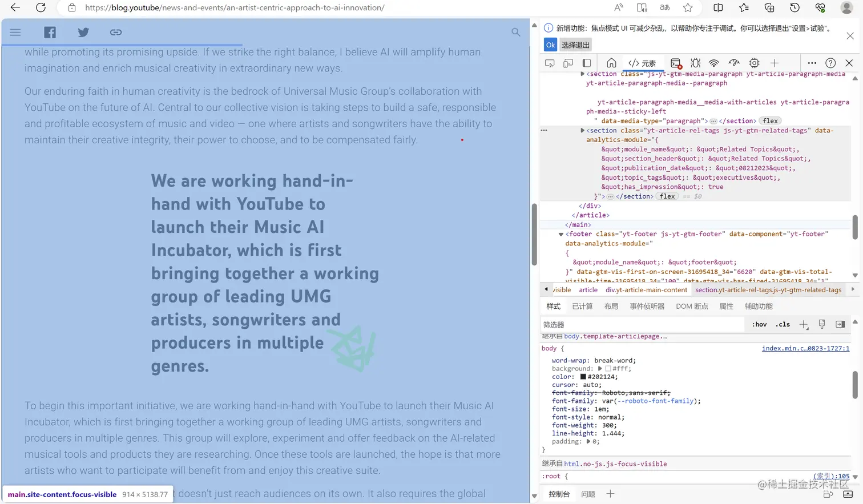
Task: Share the article on Twitter
Action: tap(83, 32)
